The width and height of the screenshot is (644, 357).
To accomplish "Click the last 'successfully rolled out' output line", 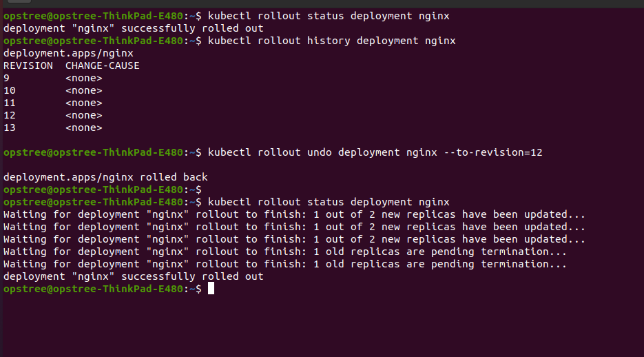I will [134, 276].
